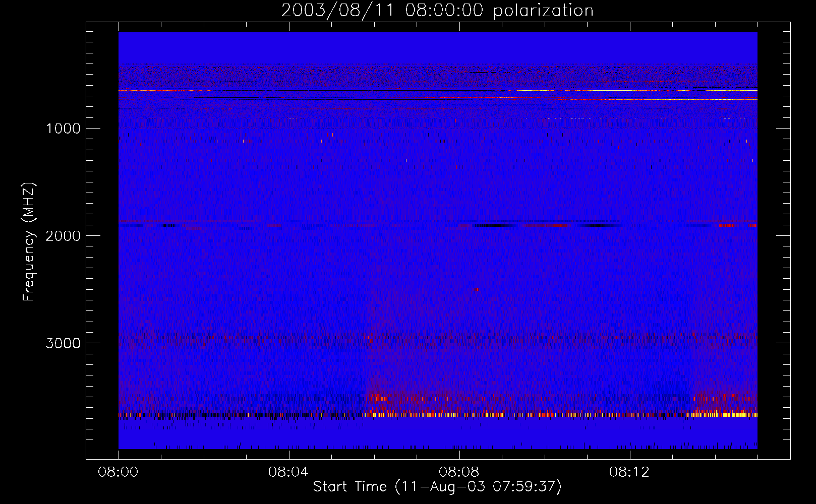Click the '1000' frequency tick label
This screenshot has width=816, height=504.
tap(64, 129)
